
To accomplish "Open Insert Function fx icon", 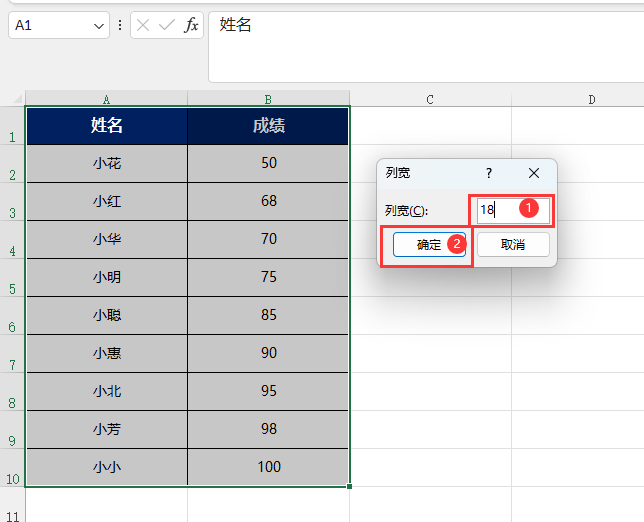I will click(191, 25).
